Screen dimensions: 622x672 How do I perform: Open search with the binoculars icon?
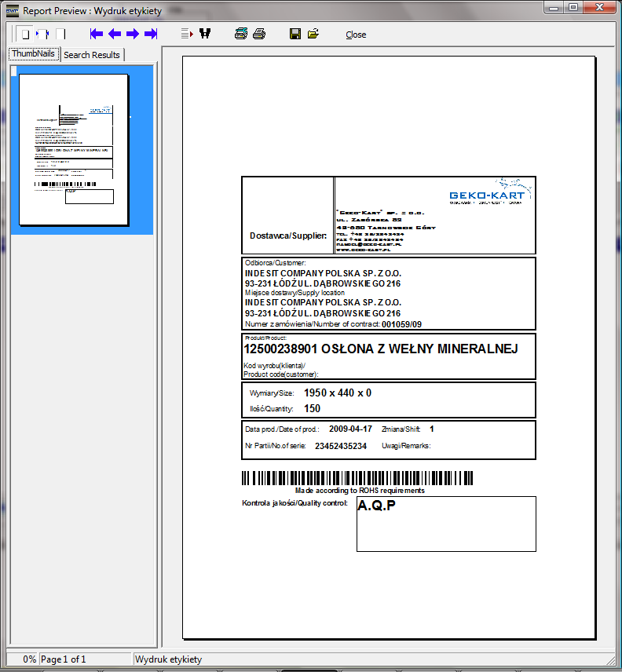click(205, 35)
